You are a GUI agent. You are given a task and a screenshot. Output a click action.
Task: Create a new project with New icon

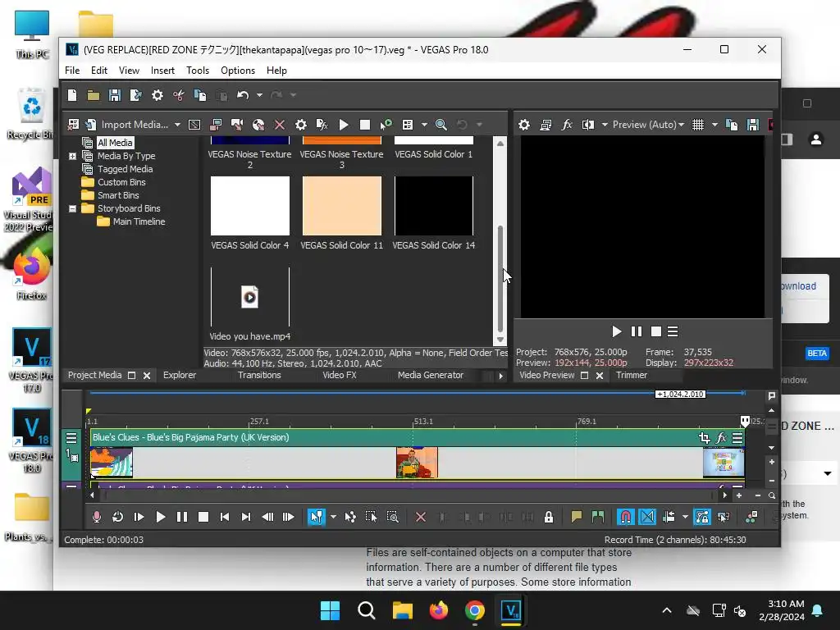point(72,95)
